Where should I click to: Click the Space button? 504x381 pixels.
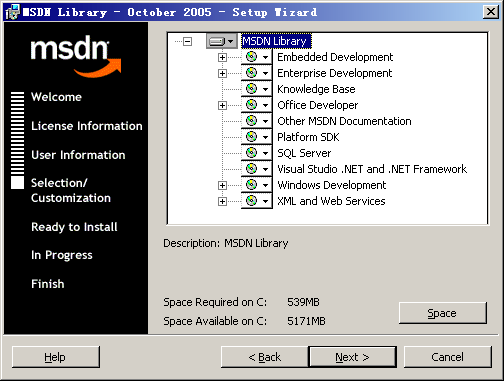pyautogui.click(x=443, y=313)
